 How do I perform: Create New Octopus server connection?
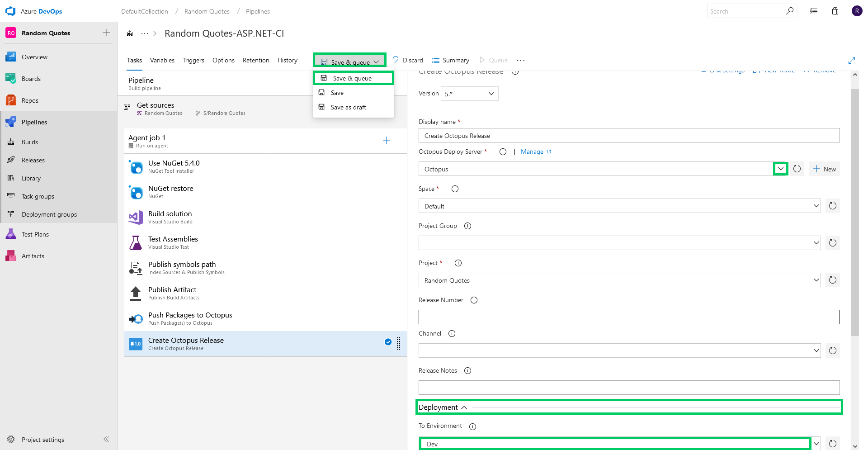click(x=824, y=169)
